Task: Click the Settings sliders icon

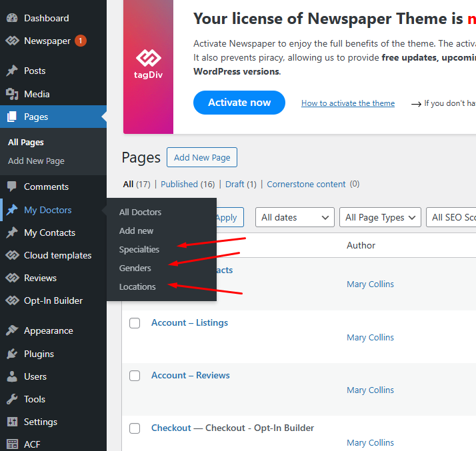Action: 12,422
